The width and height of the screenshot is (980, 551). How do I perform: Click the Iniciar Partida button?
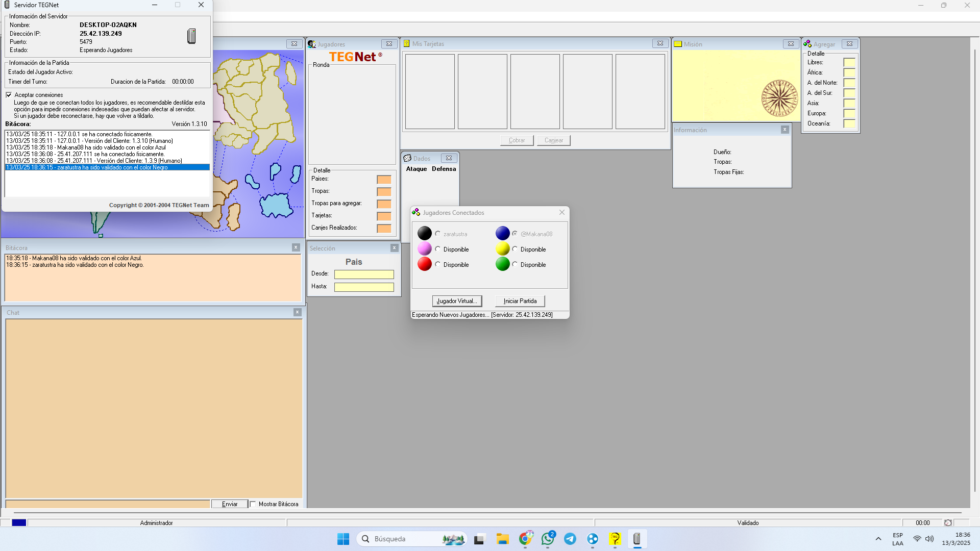520,301
